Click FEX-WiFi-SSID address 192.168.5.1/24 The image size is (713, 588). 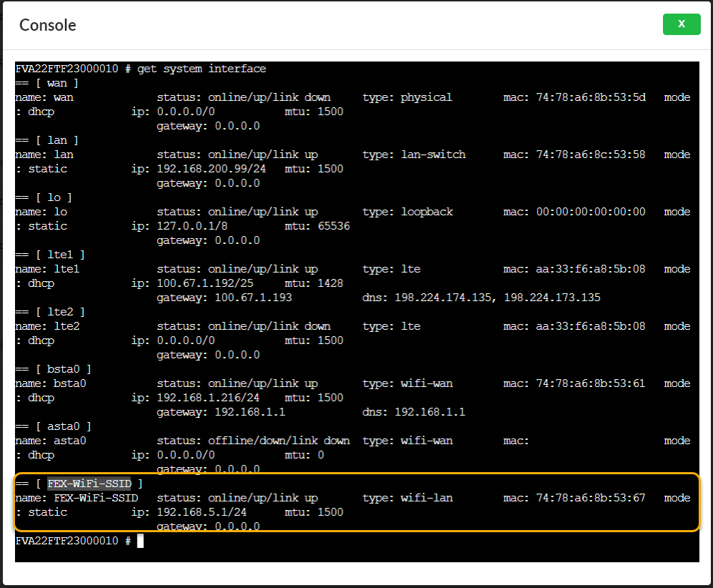pyautogui.click(x=192, y=512)
